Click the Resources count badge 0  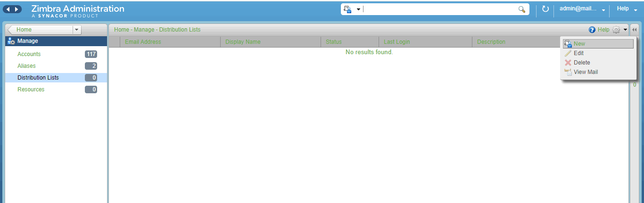pyautogui.click(x=91, y=89)
